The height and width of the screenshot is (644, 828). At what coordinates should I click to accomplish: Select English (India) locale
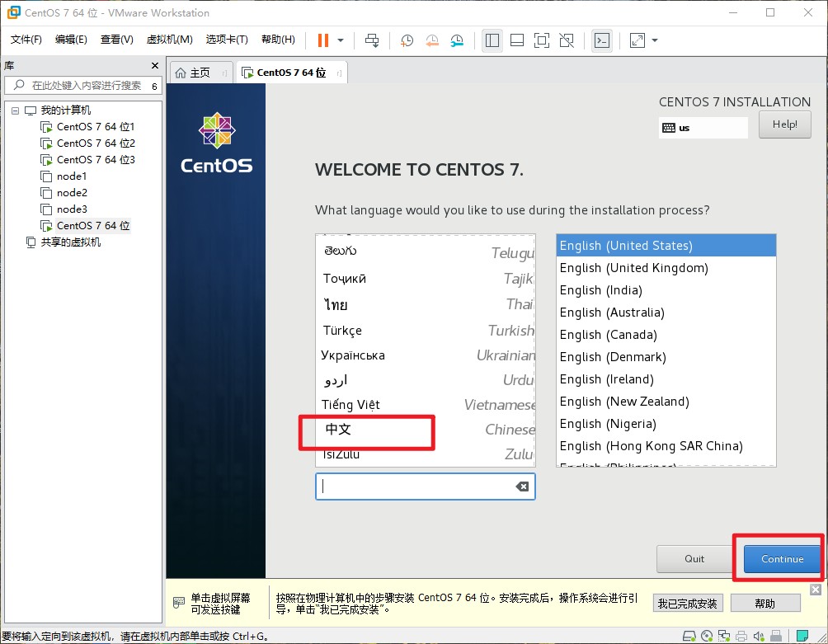[666, 289]
